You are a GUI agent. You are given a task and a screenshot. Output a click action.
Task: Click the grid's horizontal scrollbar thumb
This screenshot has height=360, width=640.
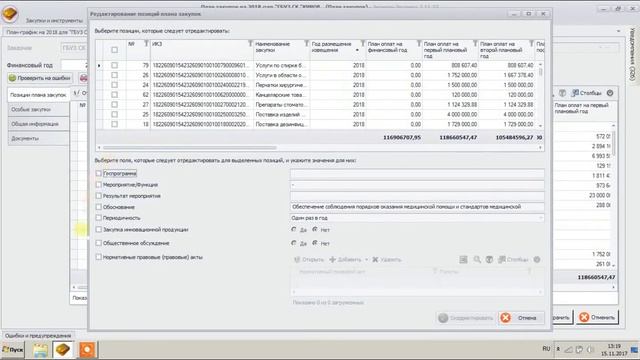tap(189, 148)
